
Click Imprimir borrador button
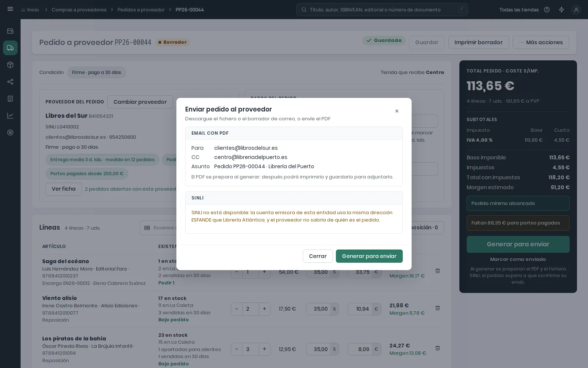click(x=478, y=42)
